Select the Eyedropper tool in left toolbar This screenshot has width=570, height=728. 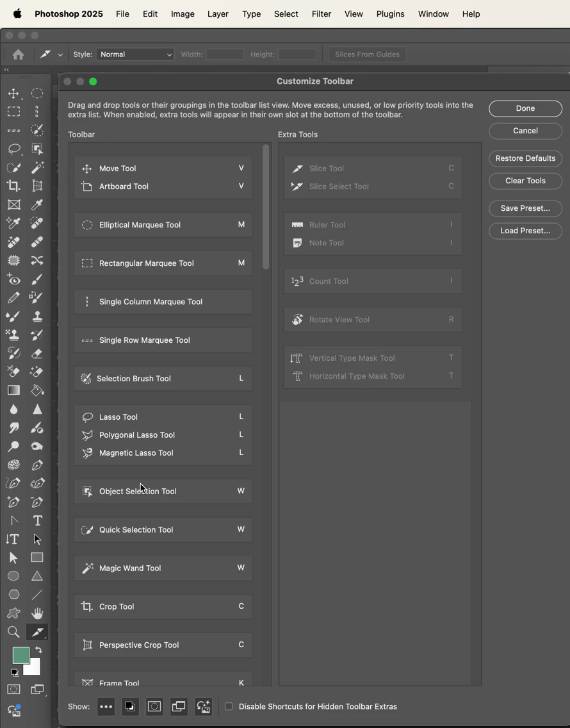click(x=37, y=205)
